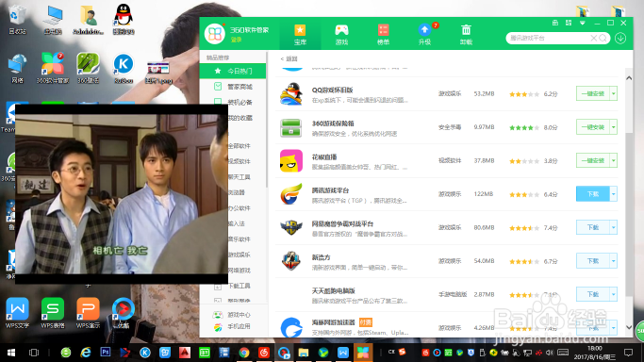
Task: Open the download manager arrow icon
Action: pos(620,38)
